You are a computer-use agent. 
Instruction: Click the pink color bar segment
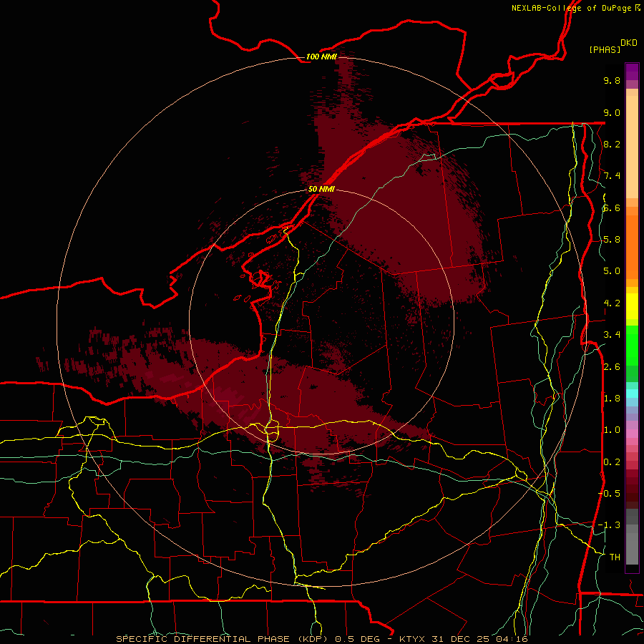(632, 434)
